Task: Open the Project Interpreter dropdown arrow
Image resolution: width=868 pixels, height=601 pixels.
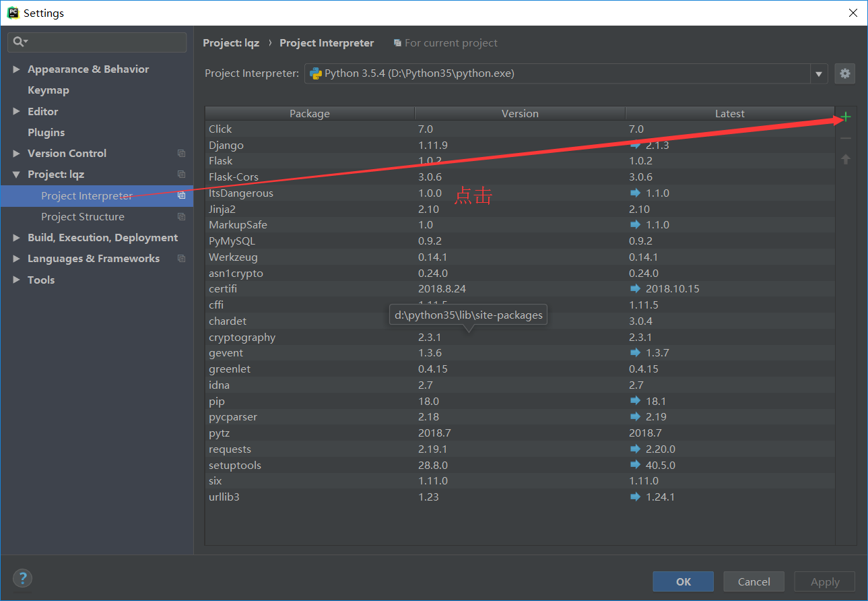Action: pos(819,74)
